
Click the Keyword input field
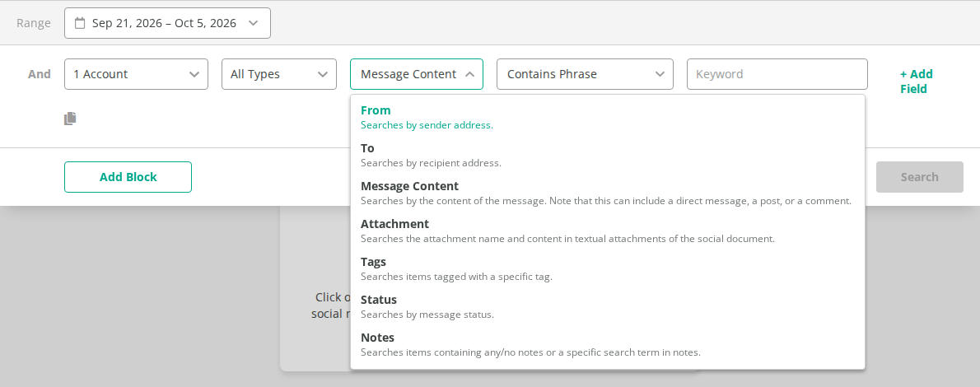click(777, 74)
